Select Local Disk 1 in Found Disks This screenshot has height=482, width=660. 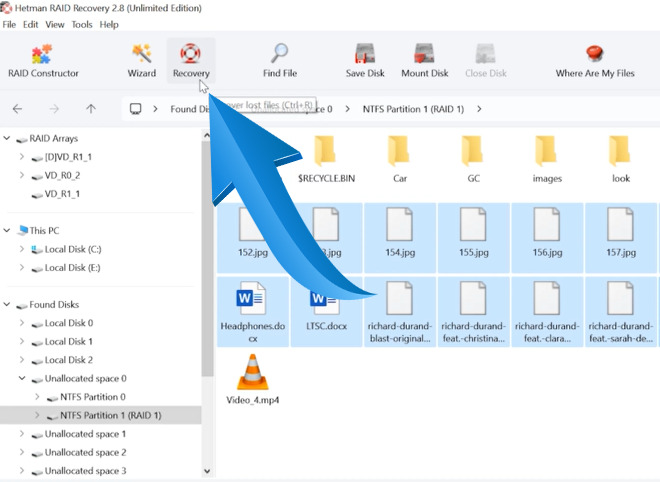(69, 341)
